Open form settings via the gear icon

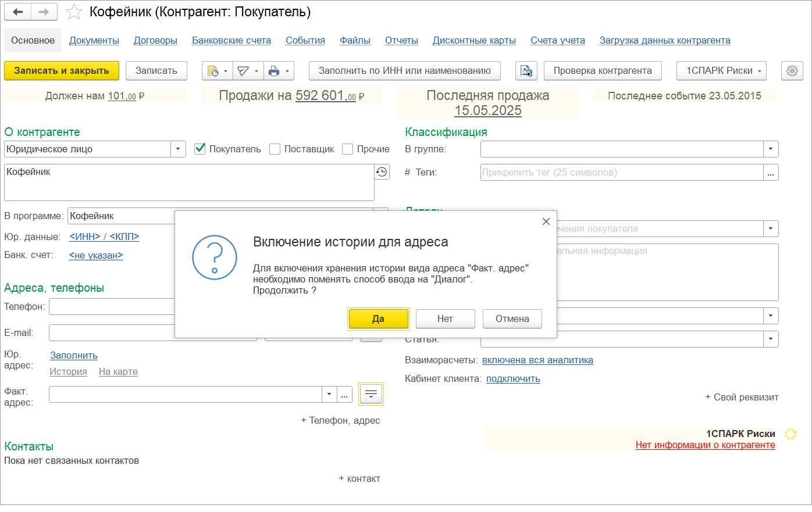pos(792,70)
